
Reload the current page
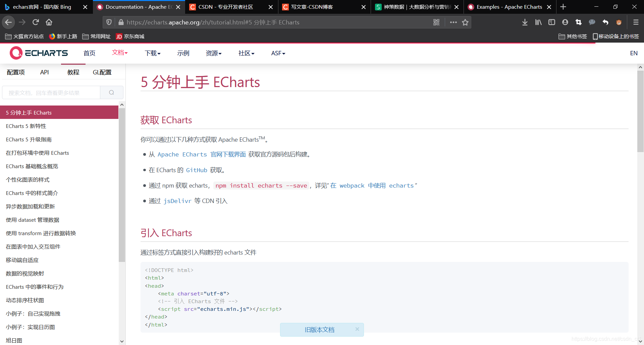tap(36, 22)
